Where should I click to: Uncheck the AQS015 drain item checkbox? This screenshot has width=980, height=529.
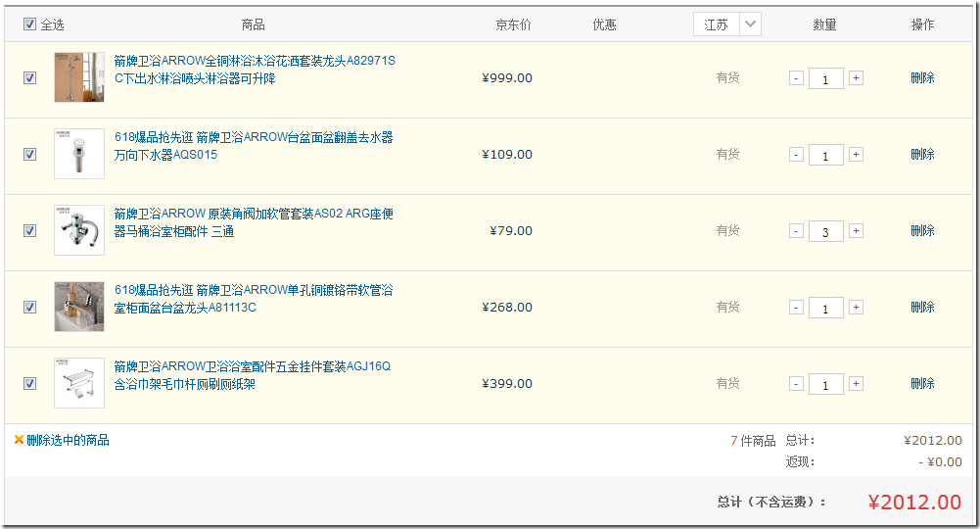[29, 154]
